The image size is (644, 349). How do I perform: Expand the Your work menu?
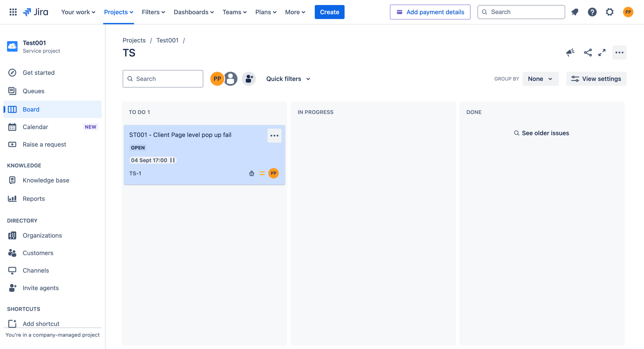click(78, 12)
